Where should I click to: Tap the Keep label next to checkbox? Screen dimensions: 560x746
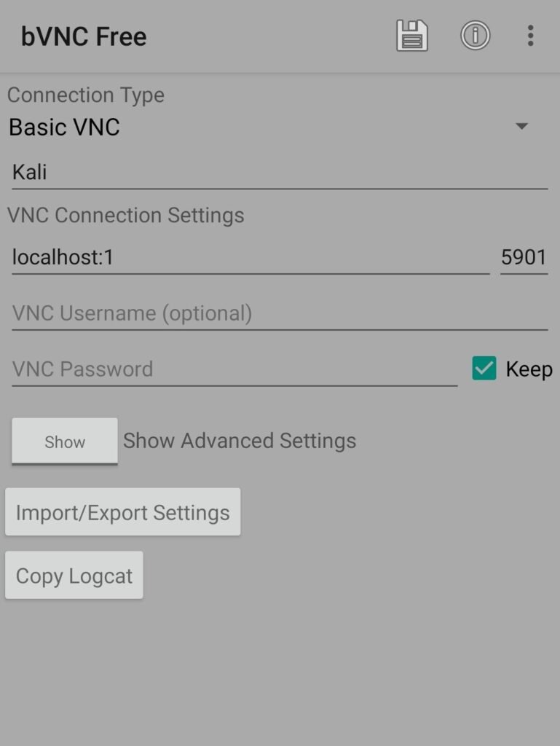tap(529, 369)
